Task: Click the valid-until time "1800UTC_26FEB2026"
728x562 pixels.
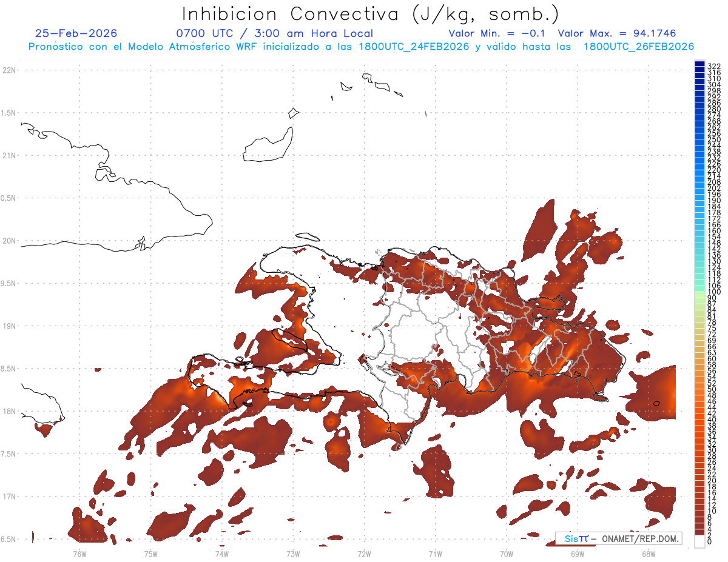Action: click(638, 47)
